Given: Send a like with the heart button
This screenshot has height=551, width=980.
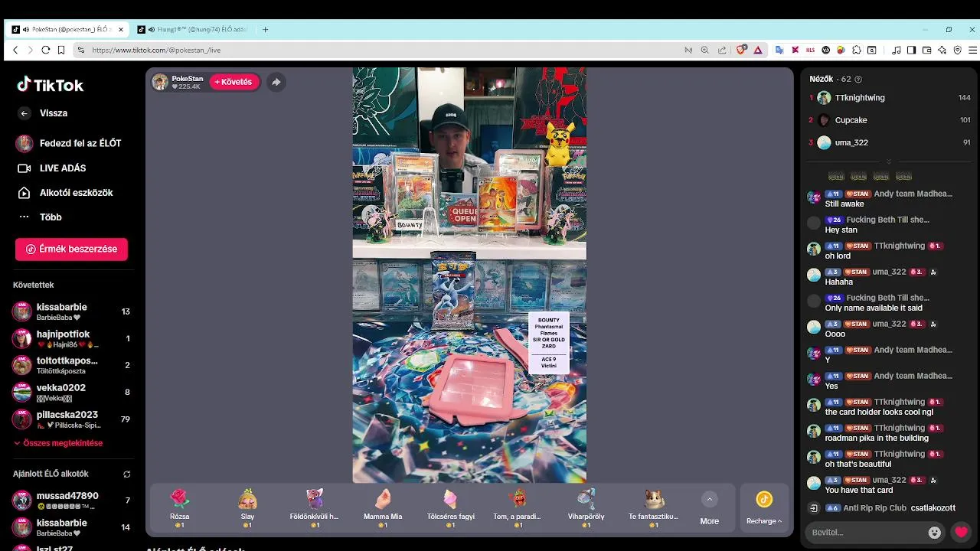Looking at the screenshot, I should (x=962, y=532).
